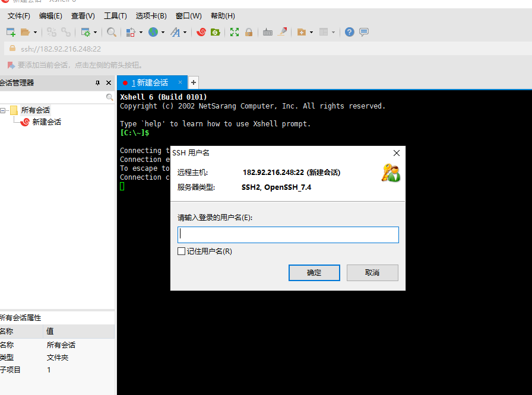Open the 文件(F) menu
Image resolution: width=532 pixels, height=395 pixels.
click(18, 16)
